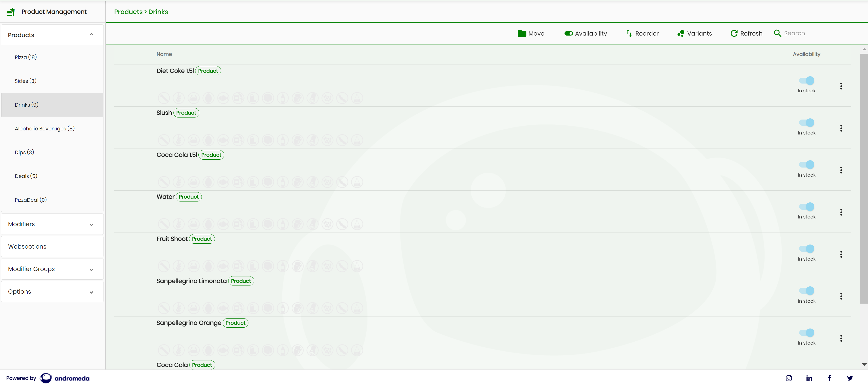Click the LinkedIn footer icon
The image size is (868, 386).
809,378
